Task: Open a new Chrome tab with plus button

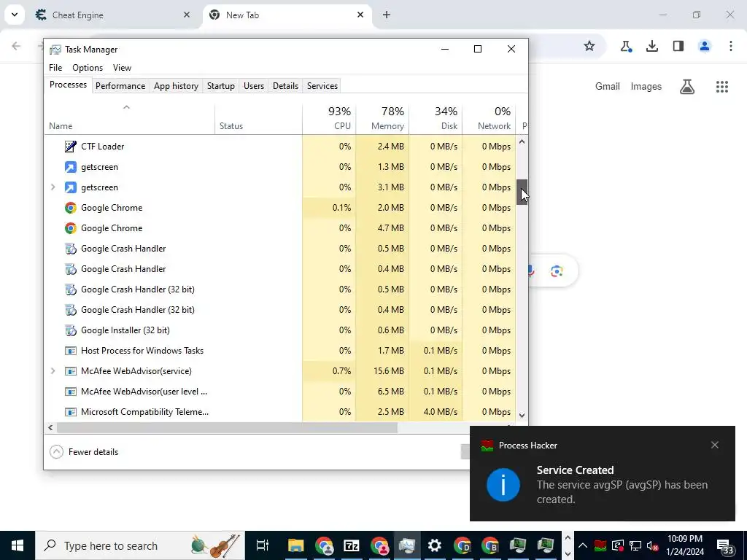Action: [387, 15]
